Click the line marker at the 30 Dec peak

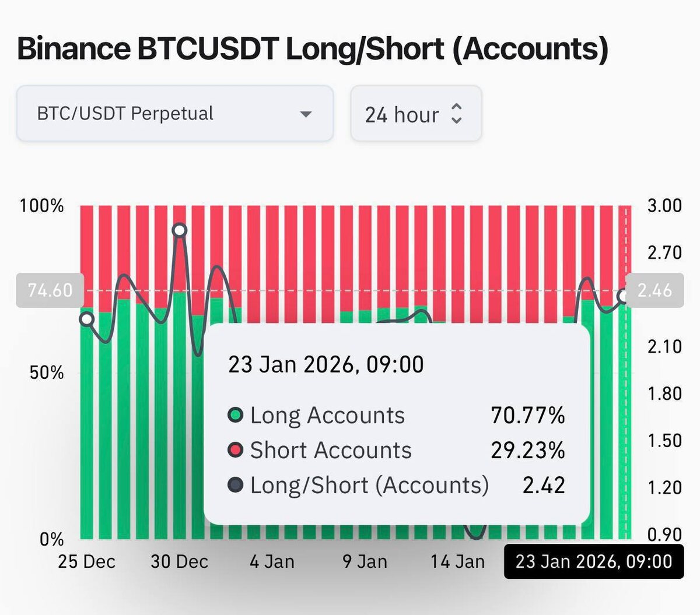pos(180,230)
